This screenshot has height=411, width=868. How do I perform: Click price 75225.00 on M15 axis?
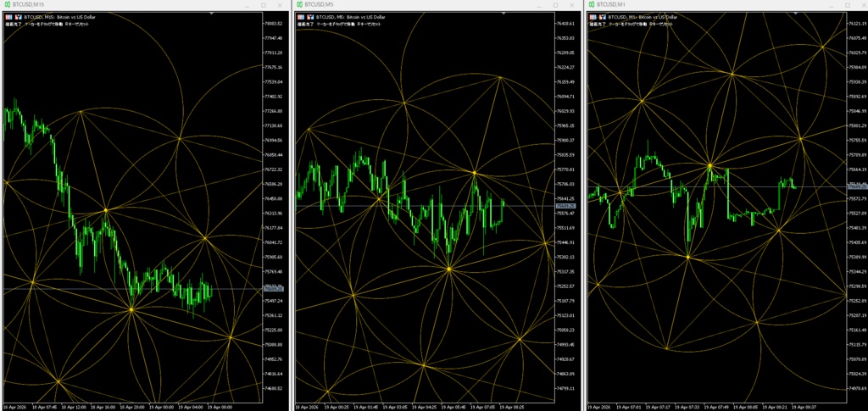275,330
